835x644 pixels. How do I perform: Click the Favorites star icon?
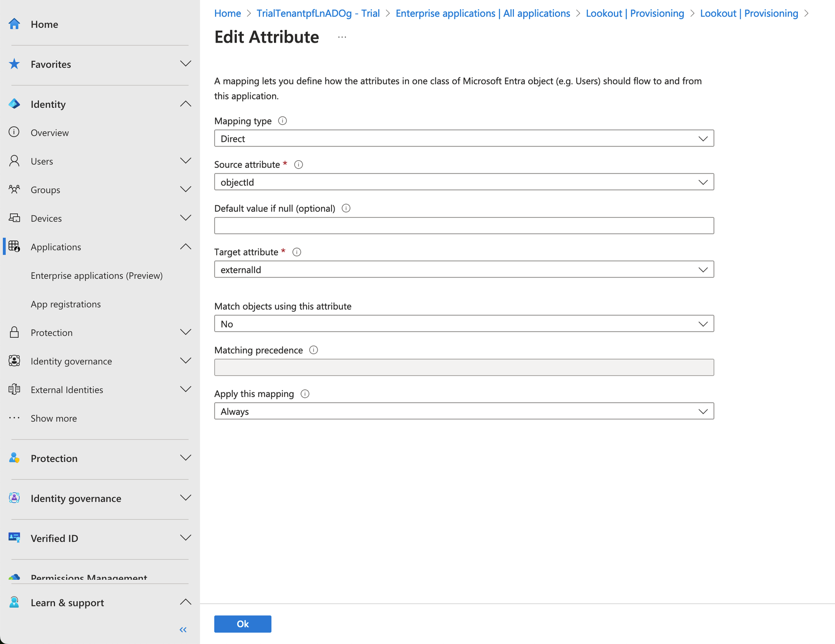click(x=14, y=64)
